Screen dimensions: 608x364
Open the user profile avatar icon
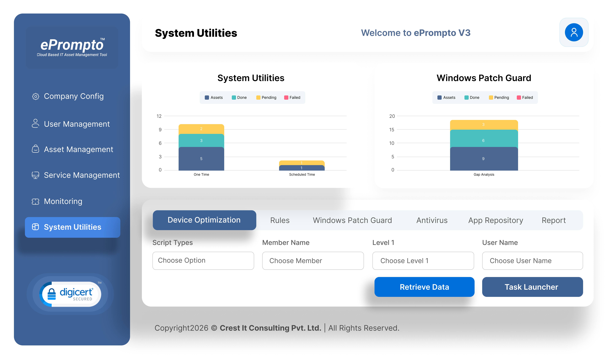(x=574, y=32)
